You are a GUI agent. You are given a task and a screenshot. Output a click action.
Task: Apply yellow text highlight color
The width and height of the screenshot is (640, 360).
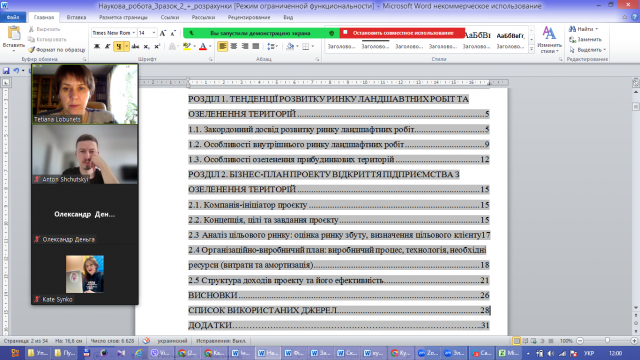point(187,47)
